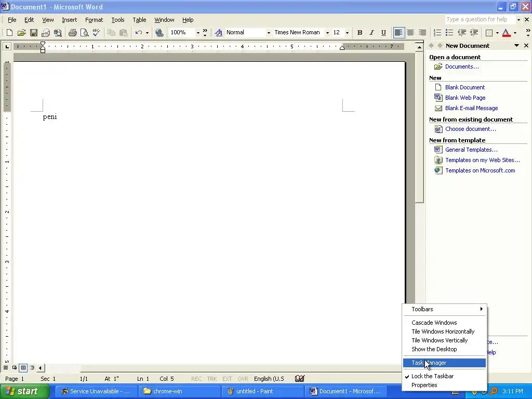Run Spelling and Grammar check icon
Screen dimensions: 532x399
[x=96, y=33]
